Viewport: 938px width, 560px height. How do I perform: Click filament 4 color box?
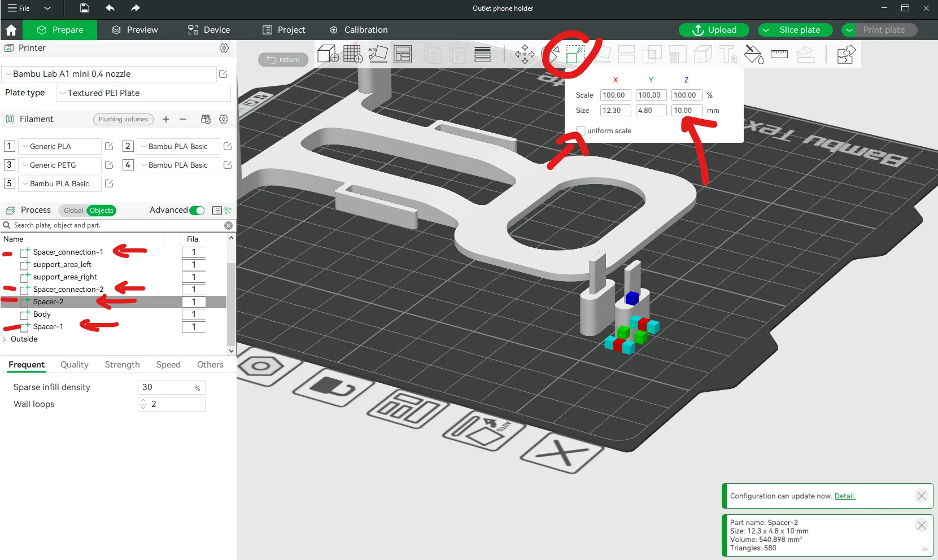click(x=128, y=165)
